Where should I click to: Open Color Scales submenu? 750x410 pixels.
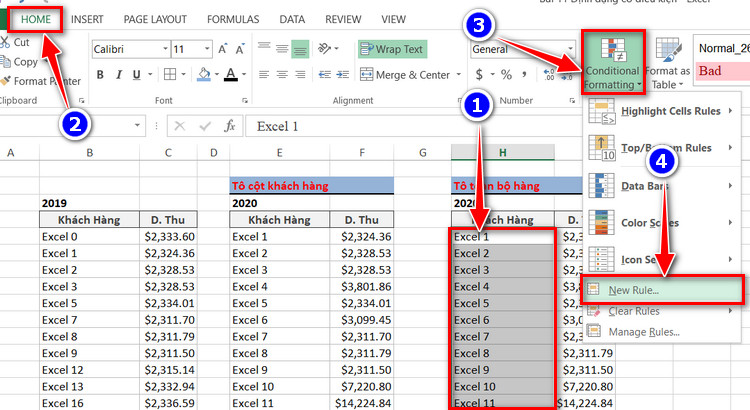click(x=662, y=222)
